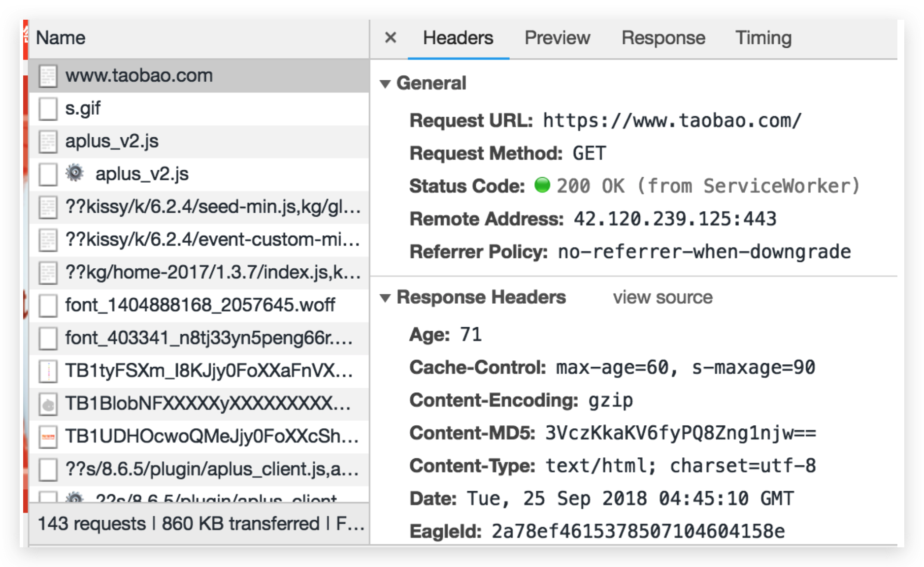Select the font_1404888168_2057645.woff request
Image resolution: width=924 pixels, height=567 pixels.
[199, 306]
